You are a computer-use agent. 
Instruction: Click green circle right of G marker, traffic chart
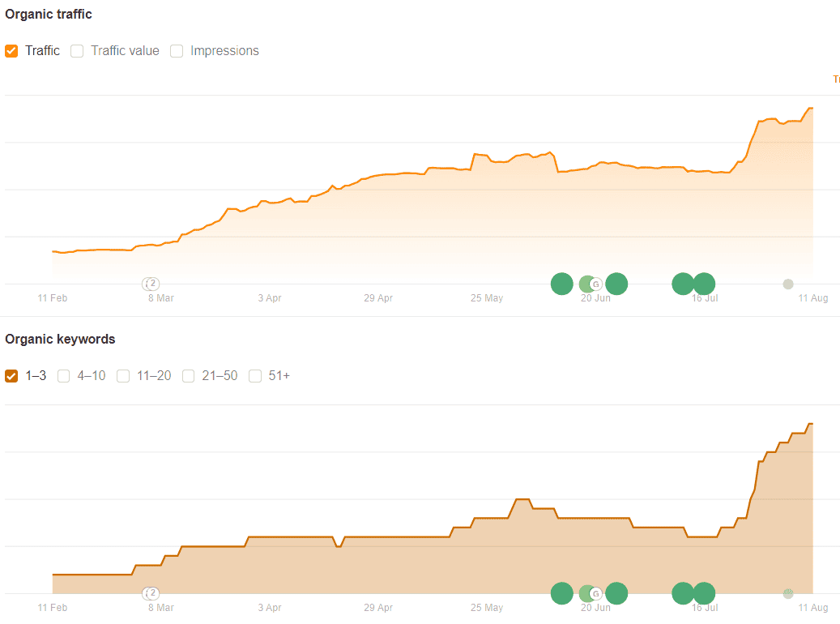click(616, 284)
